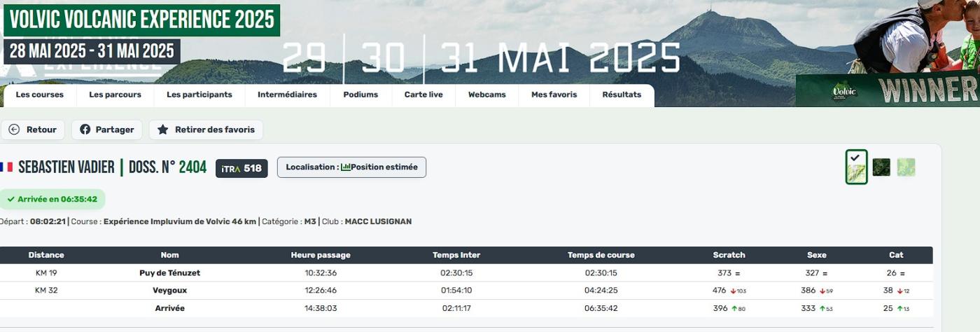This screenshot has width=980, height=332.
Task: Click the star icon to remove favorite
Action: coord(163,130)
